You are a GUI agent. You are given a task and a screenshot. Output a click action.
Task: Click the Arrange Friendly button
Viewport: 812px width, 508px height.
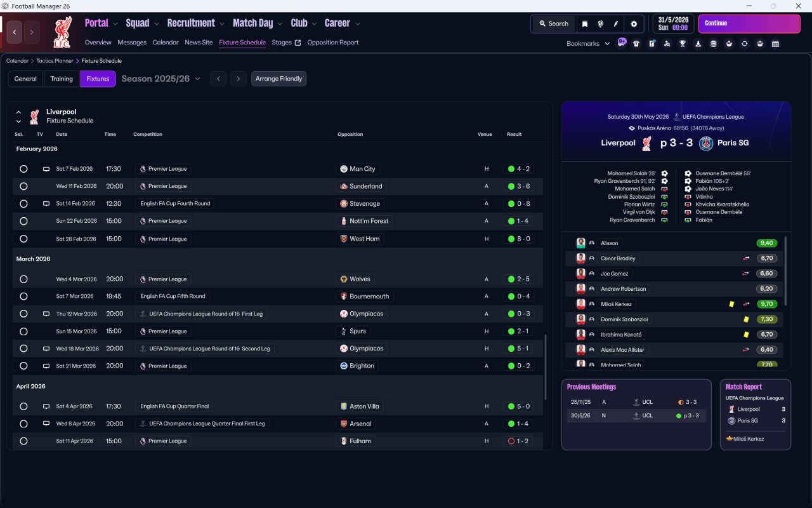[x=278, y=79]
